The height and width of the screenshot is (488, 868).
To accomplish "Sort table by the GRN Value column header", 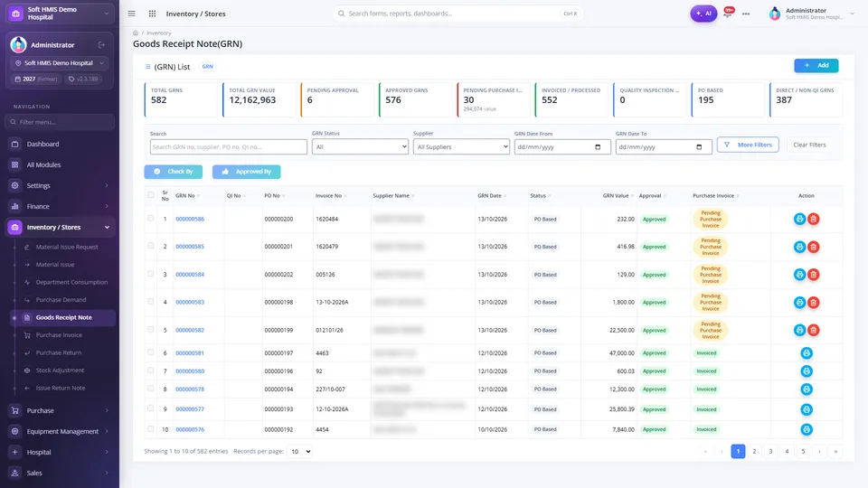I will (616, 196).
